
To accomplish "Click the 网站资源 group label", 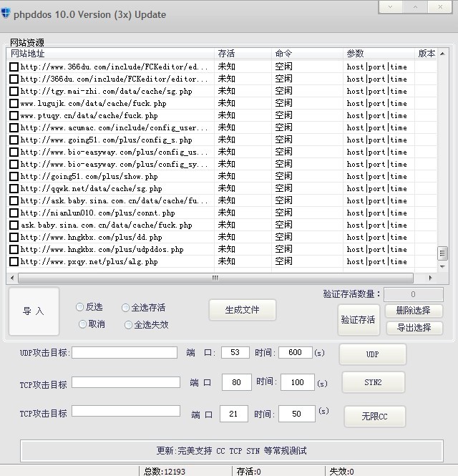I will pyautogui.click(x=27, y=42).
